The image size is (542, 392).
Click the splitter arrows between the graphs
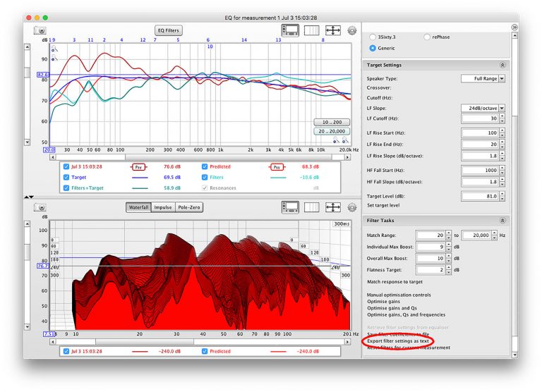(x=29, y=197)
